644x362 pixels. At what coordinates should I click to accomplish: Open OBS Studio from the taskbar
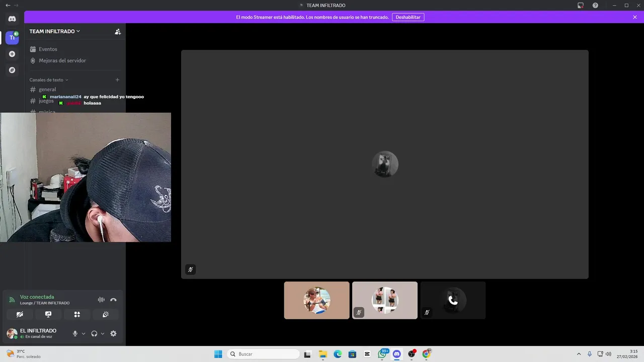point(412,354)
